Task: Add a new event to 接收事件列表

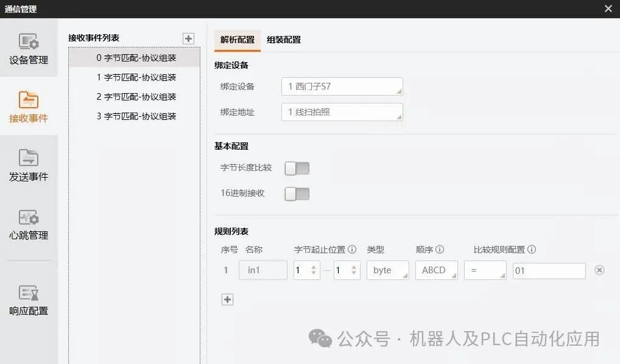Action: tap(189, 38)
